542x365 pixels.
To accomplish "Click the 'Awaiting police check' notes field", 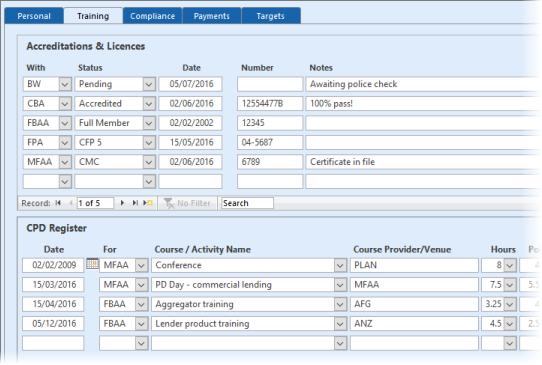I will pos(422,84).
